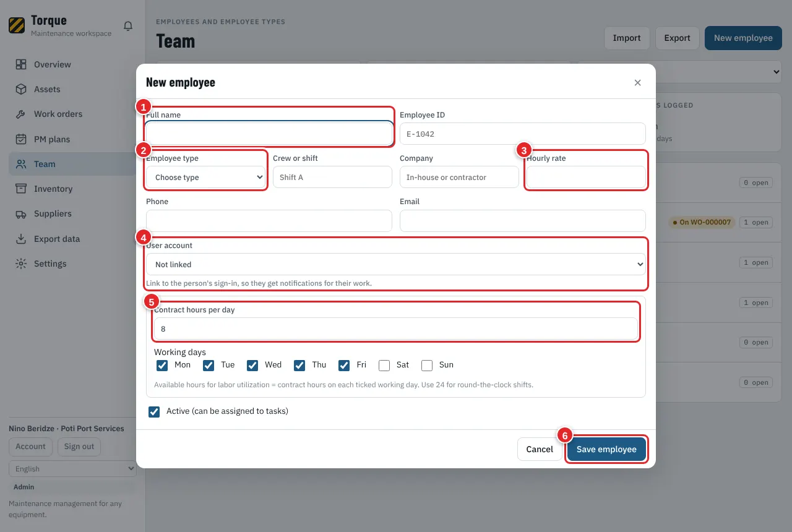Click the Contract hours per day field
792x532 pixels.
coord(395,329)
